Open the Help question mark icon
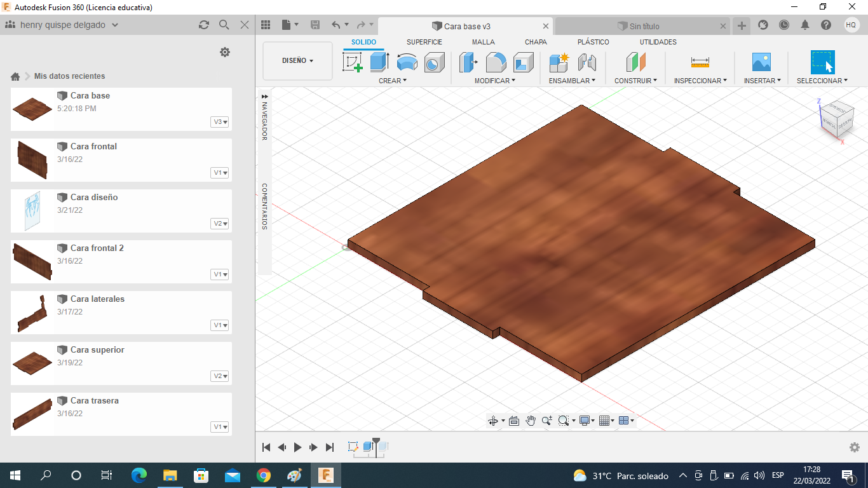Screen dimensions: 868x488 pyautogui.click(x=826, y=25)
